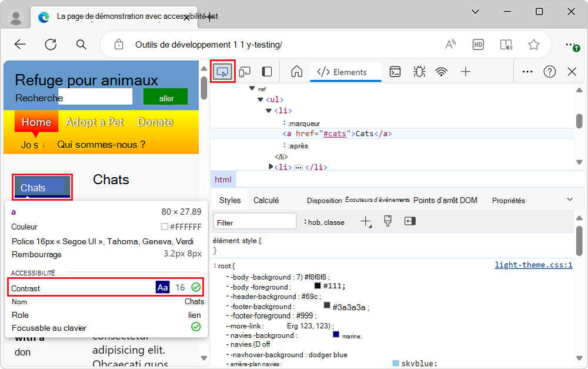This screenshot has width=588, height=369.
Task: Open the Network wifi icon
Action: click(x=442, y=72)
